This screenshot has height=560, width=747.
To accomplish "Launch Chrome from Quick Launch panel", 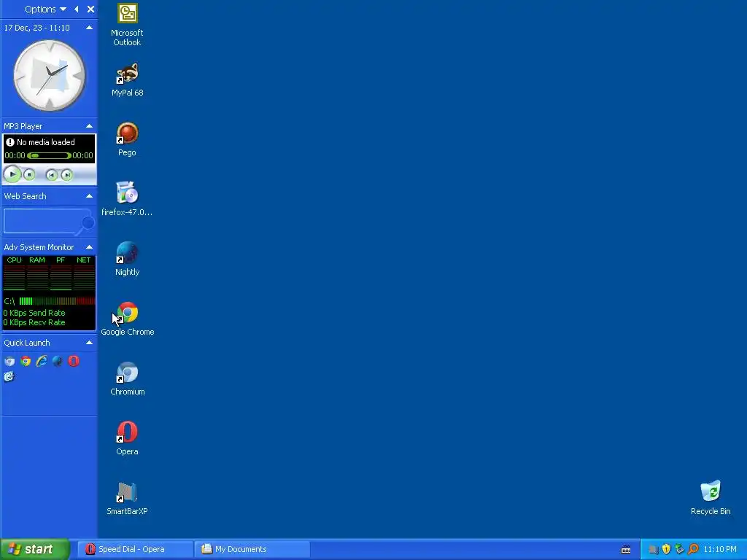I will 26,361.
